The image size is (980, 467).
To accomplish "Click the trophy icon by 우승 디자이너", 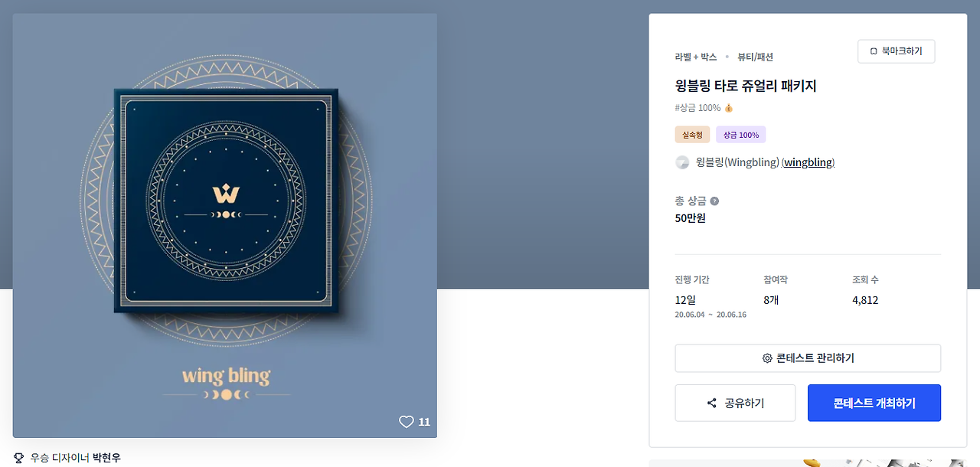I will tap(19, 458).
